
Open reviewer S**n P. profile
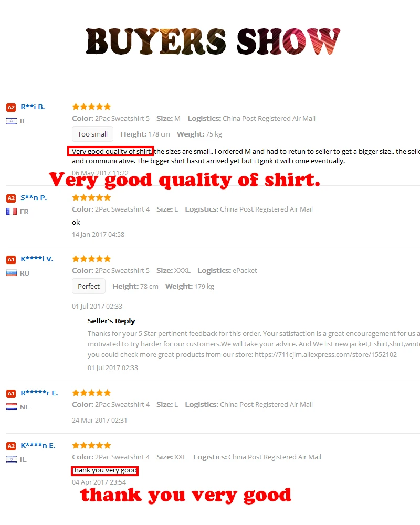(34, 197)
